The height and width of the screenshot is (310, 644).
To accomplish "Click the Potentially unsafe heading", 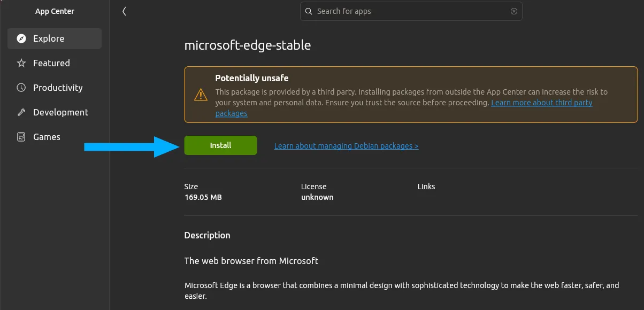I will pyautogui.click(x=252, y=78).
